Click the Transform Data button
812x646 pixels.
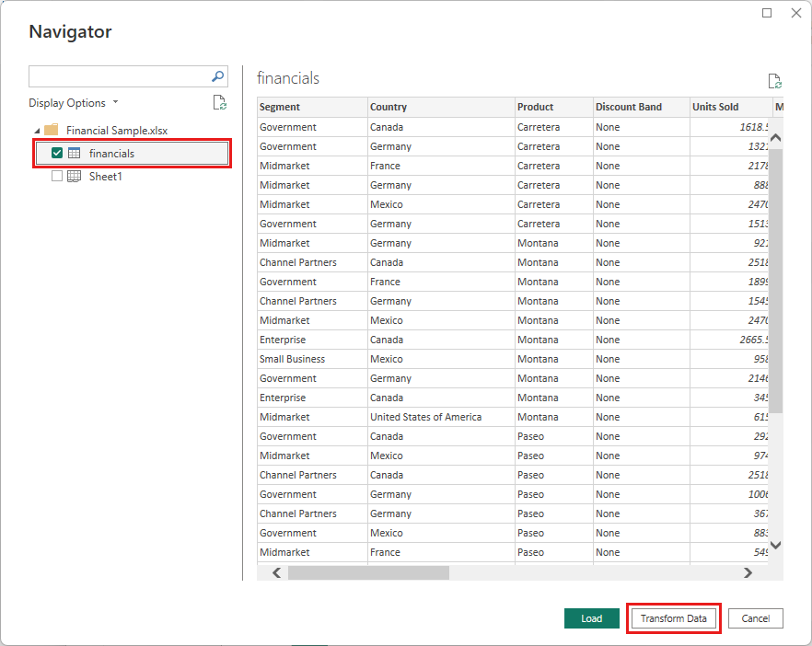tap(673, 618)
